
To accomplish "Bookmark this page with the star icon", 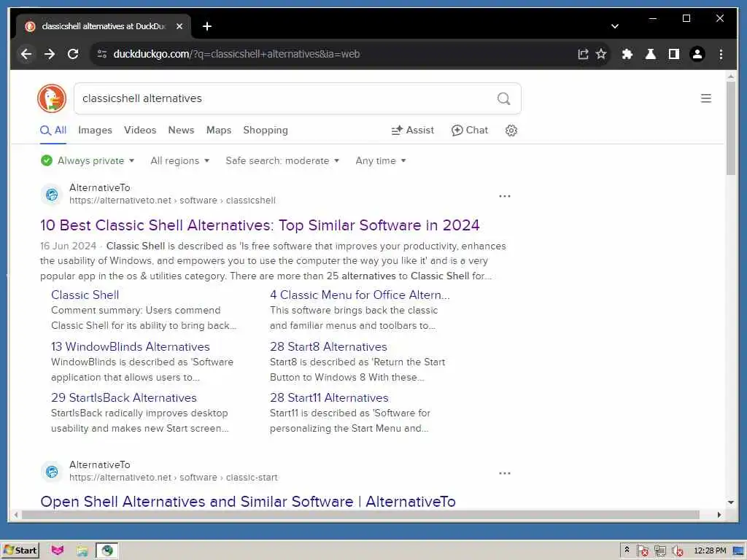I will pos(601,54).
